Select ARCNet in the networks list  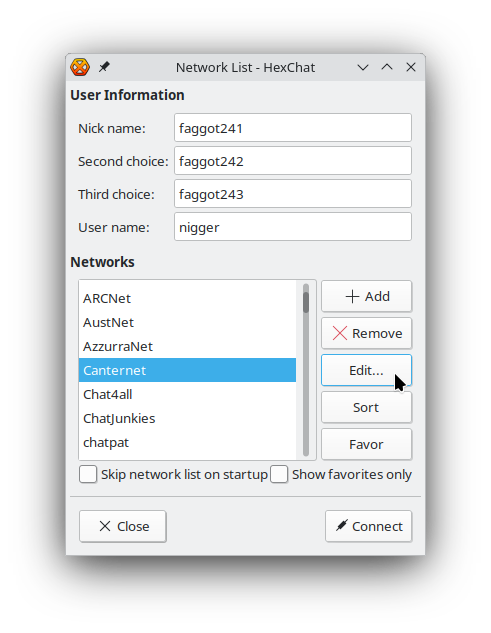pos(187,299)
